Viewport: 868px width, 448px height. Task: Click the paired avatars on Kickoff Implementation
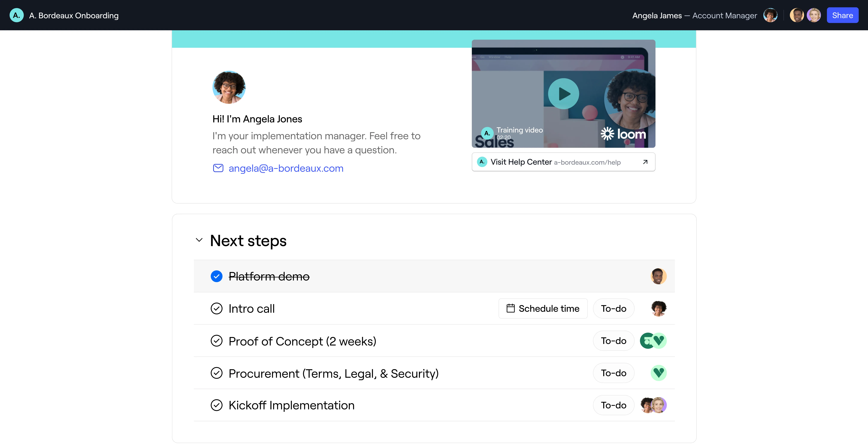point(653,405)
